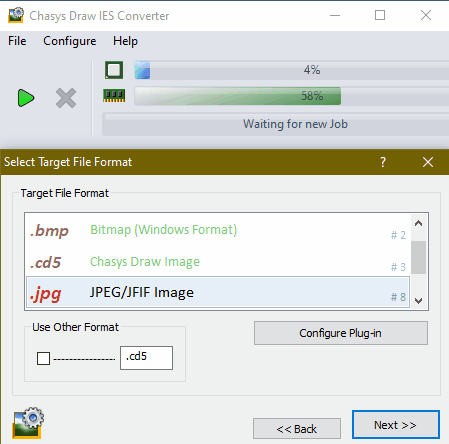449x444 pixels.
Task: Click the Waiting for new Job status bar
Action: tap(276, 124)
